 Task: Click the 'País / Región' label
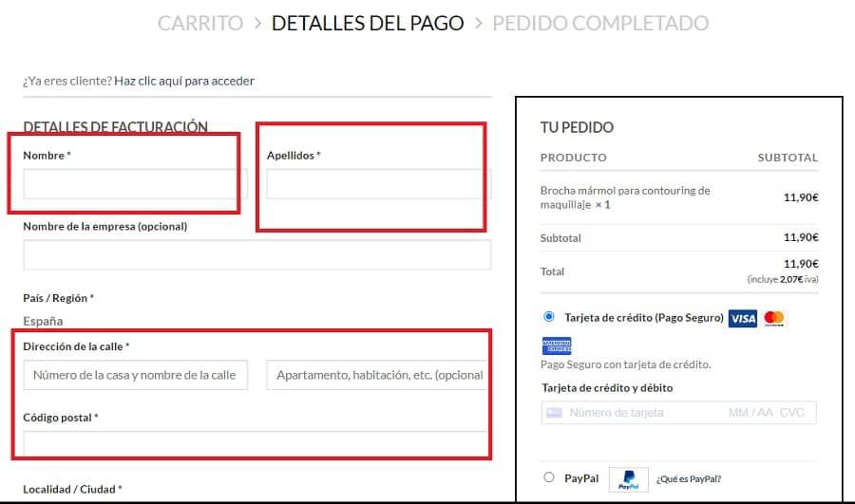58,298
